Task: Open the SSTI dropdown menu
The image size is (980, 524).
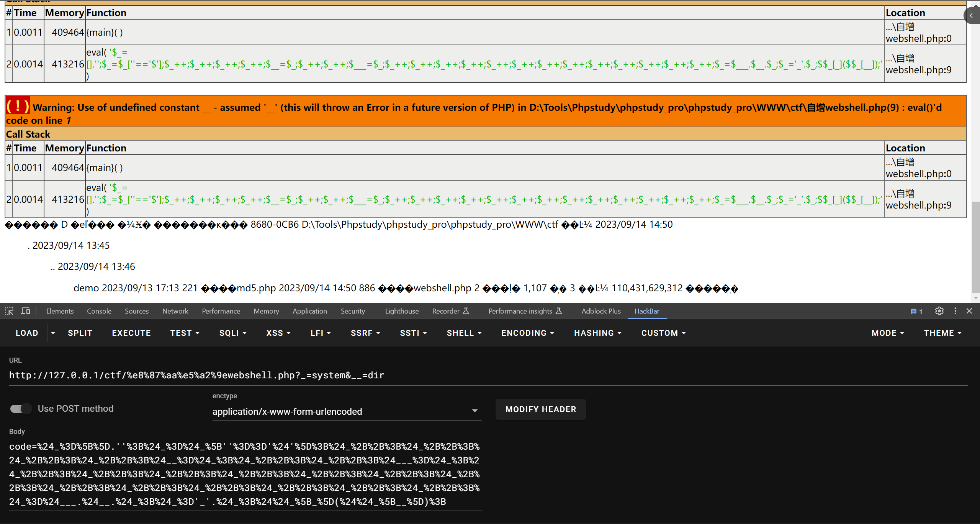Action: [x=413, y=333]
